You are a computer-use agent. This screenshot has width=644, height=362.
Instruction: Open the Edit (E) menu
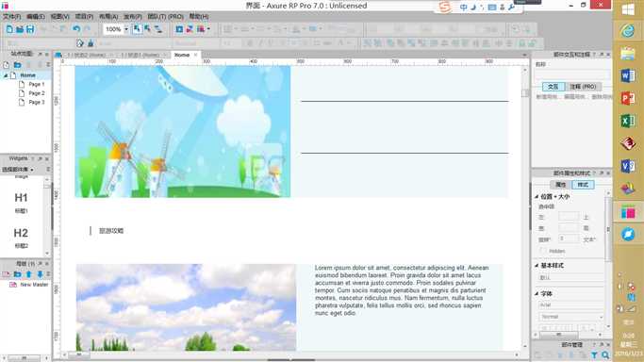[x=36, y=16]
